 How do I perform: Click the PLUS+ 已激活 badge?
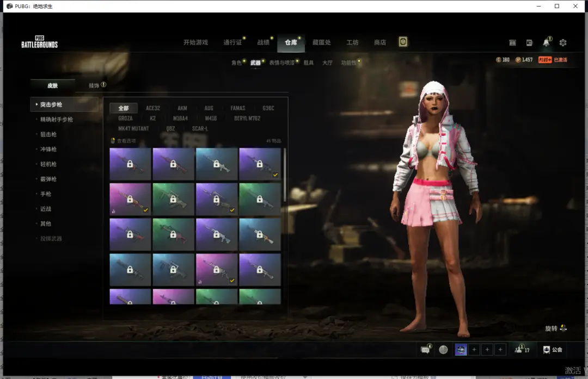point(553,60)
